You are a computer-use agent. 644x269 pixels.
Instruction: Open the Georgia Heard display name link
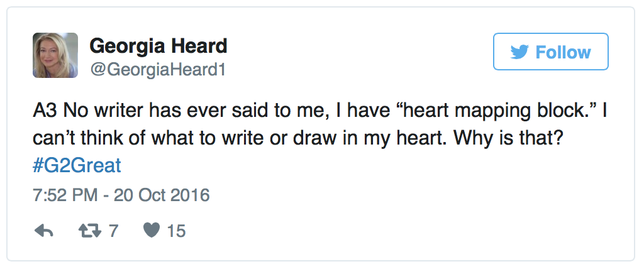(158, 46)
